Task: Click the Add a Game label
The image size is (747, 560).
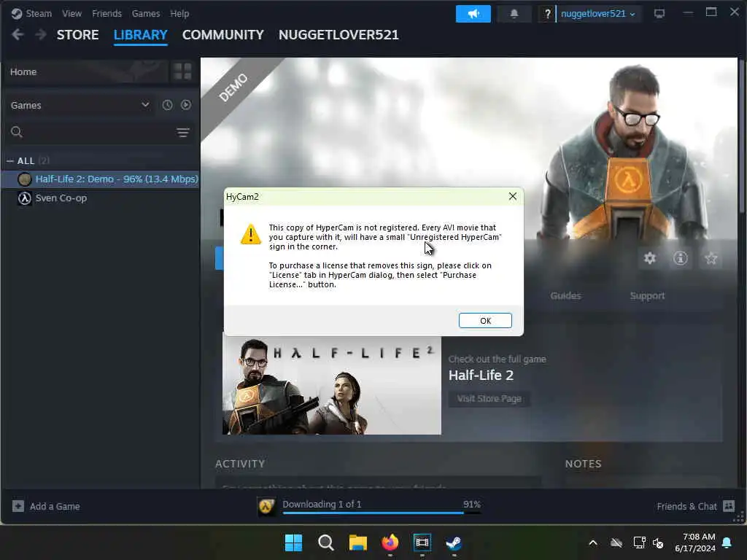Action: (x=55, y=507)
